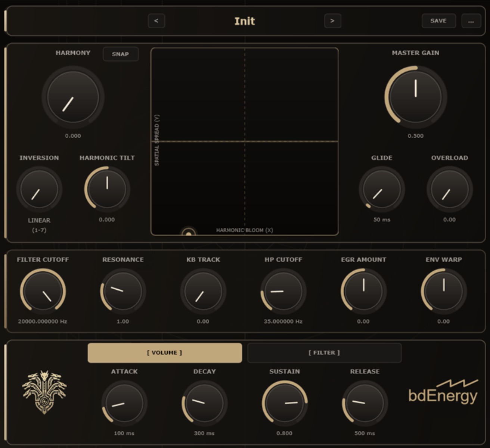Toggle the harmony SNAP button
The width and height of the screenshot is (490, 448).
pyautogui.click(x=120, y=54)
